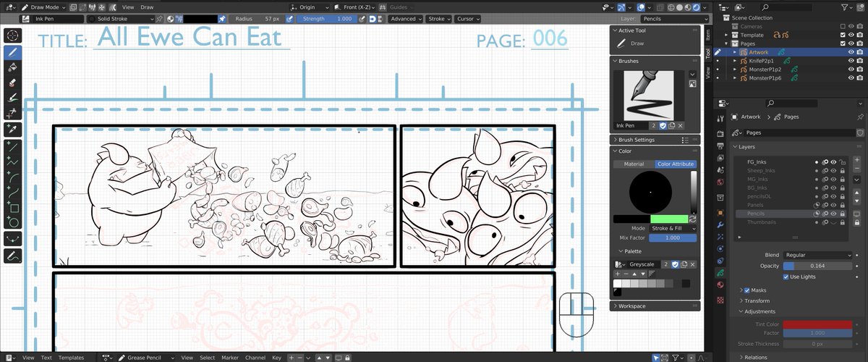This screenshot has width=868, height=362.
Task: Select the Box primitive tool
Action: [13, 208]
